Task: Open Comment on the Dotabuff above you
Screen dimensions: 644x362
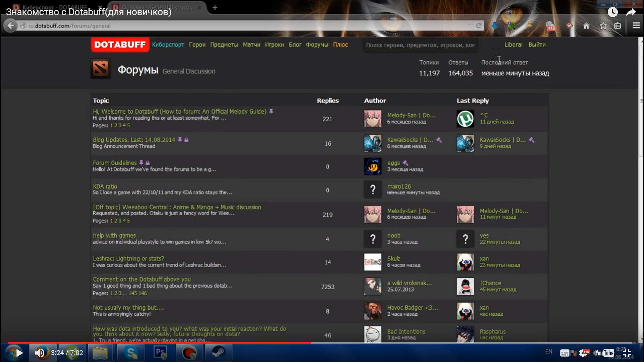Action: 142,279
